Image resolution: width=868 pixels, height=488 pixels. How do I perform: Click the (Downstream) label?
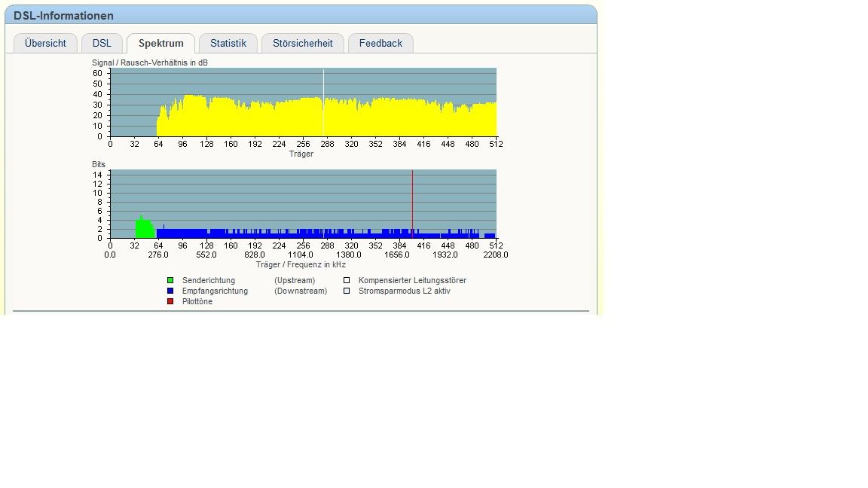301,291
